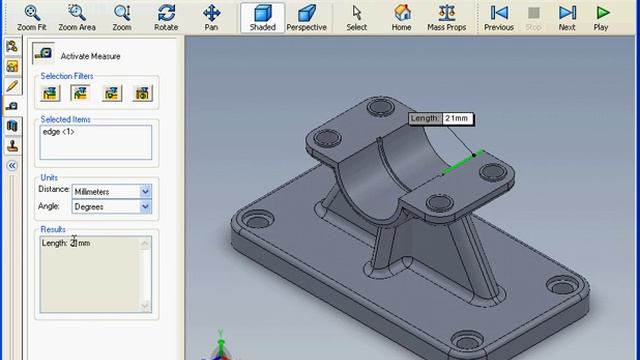Viewport: 640px width, 360px height.
Task: Select 'edge <1>' in Selected Items
Action: (x=58, y=132)
